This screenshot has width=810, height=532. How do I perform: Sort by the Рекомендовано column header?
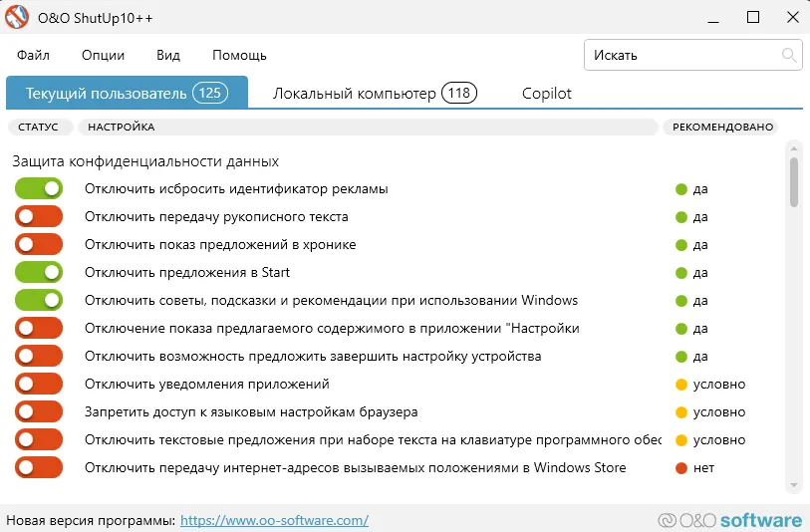point(722,127)
